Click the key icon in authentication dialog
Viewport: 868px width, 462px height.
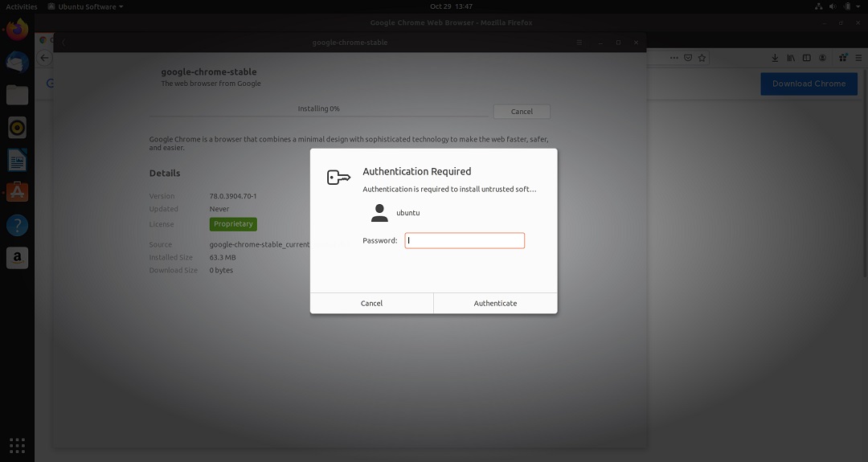click(x=339, y=177)
